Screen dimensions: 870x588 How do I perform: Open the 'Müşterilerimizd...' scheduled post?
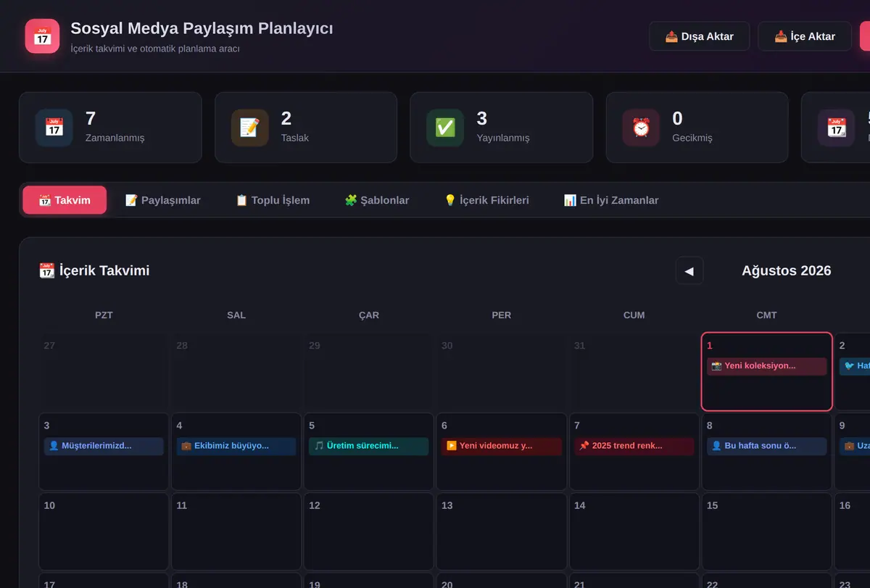coord(104,446)
